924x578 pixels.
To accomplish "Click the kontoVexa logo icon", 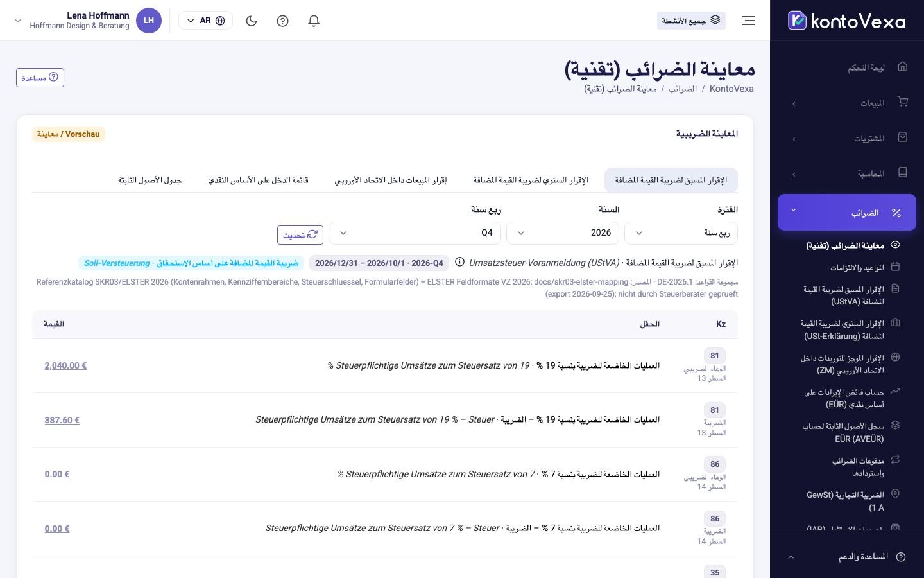I will pos(797,21).
